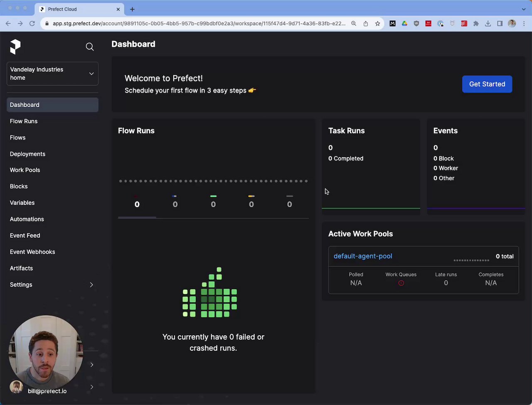532x405 pixels.
Task: Open the Vandelay Industries workspace dropdown
Action: 52,74
